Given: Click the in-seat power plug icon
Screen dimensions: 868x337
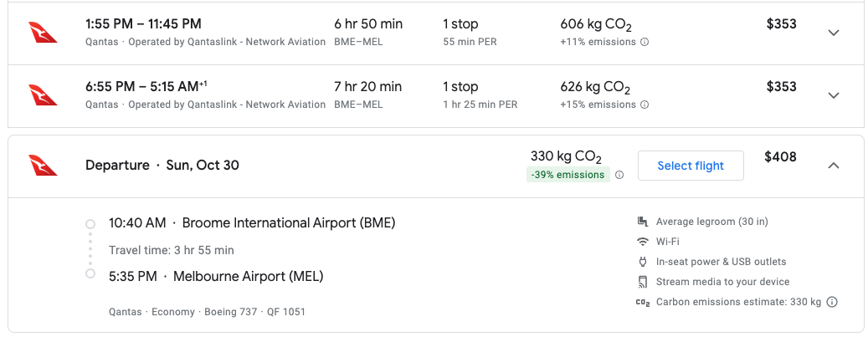Looking at the screenshot, I should click(643, 262).
